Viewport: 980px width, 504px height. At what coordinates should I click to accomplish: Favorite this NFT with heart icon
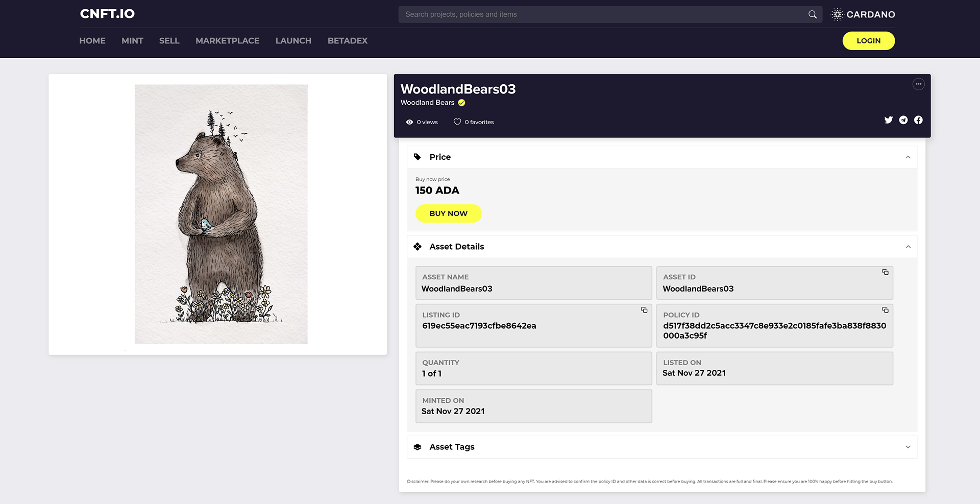point(457,122)
